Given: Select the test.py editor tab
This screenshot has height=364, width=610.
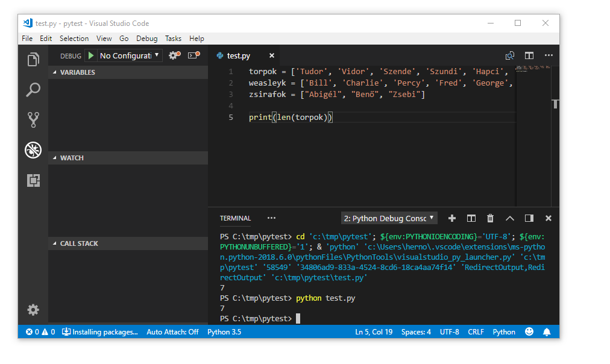Looking at the screenshot, I should (x=245, y=55).
